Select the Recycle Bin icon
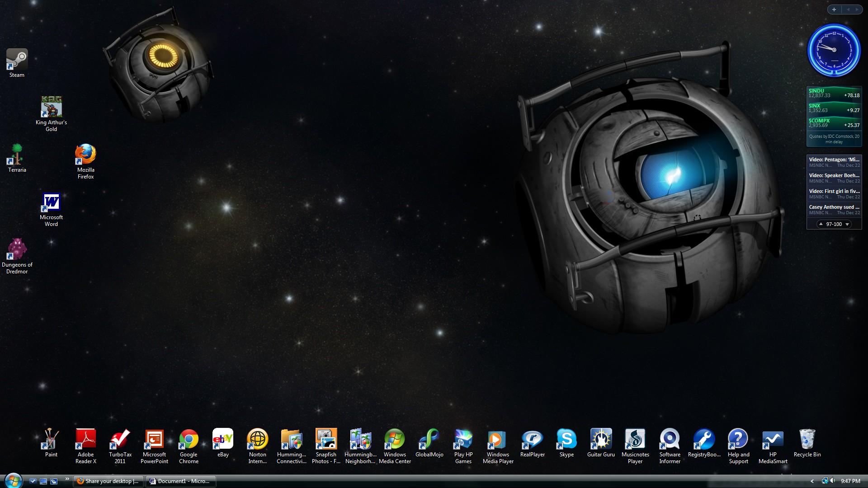868x488 pixels. coord(807,439)
